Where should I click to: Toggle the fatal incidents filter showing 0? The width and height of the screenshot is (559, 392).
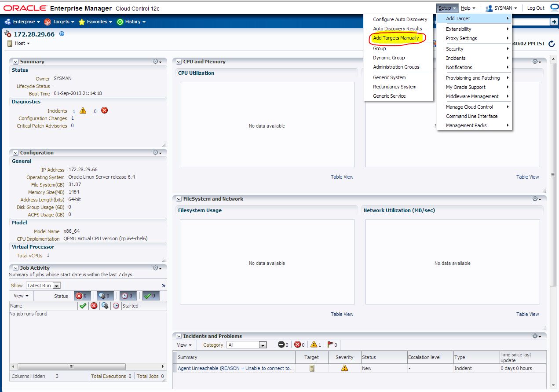point(284,345)
